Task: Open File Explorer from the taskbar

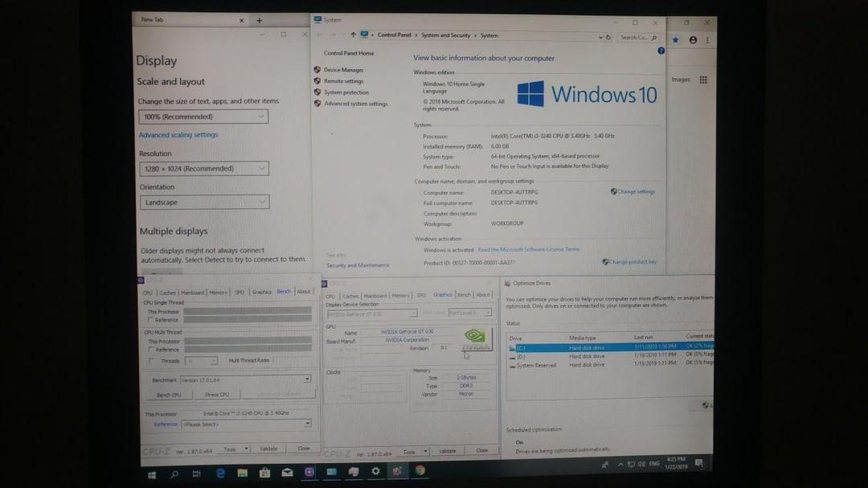Action: tap(243, 473)
